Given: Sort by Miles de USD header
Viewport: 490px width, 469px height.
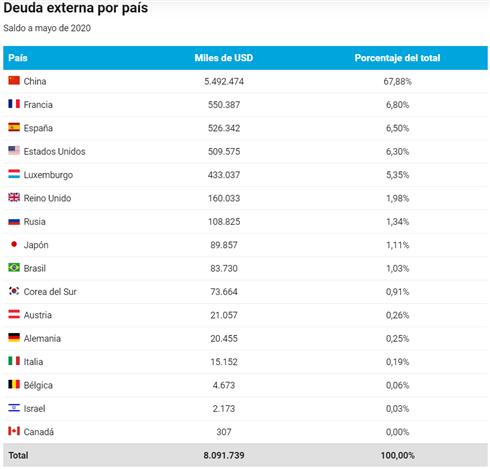Looking at the screenshot, I should point(224,58).
